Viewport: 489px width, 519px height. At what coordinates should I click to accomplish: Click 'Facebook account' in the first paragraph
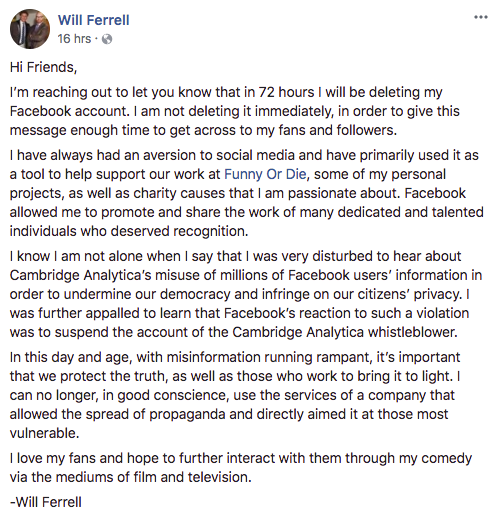[69, 111]
